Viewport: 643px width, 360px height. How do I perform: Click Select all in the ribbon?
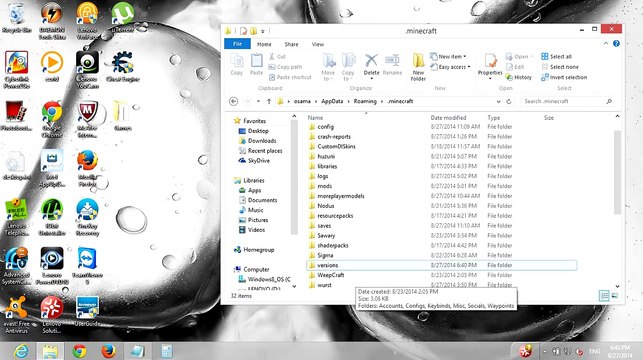coord(556,57)
